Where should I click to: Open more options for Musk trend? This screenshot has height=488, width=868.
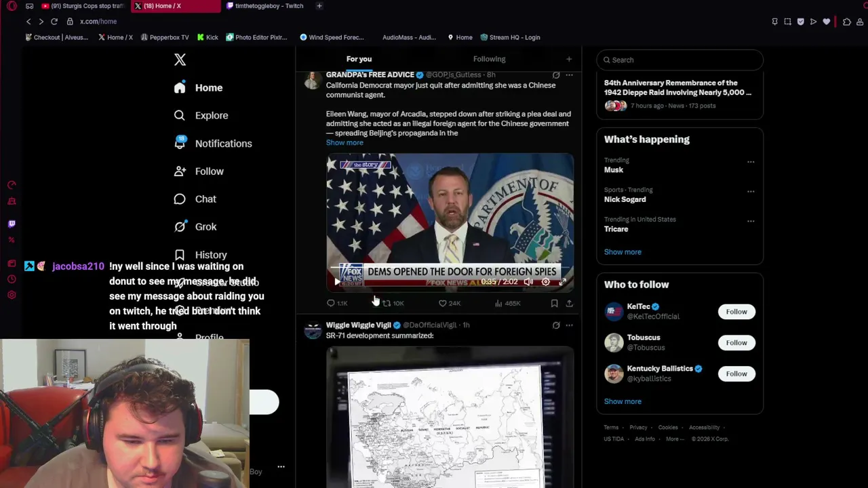point(751,162)
